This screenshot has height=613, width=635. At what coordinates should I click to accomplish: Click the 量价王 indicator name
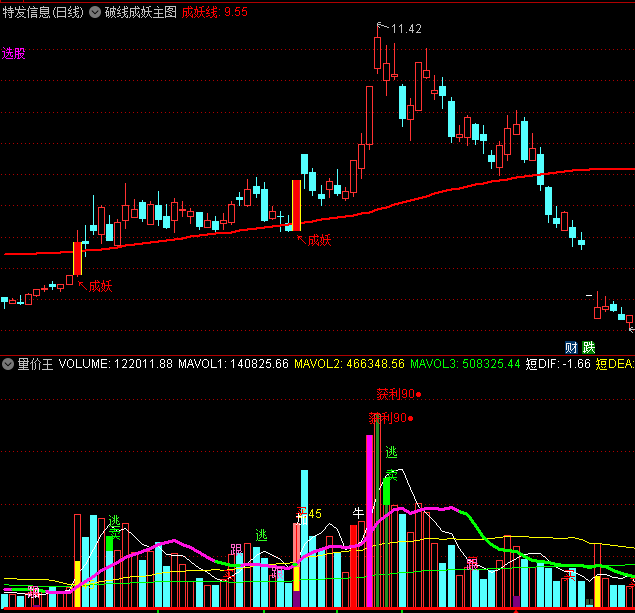click(35, 364)
